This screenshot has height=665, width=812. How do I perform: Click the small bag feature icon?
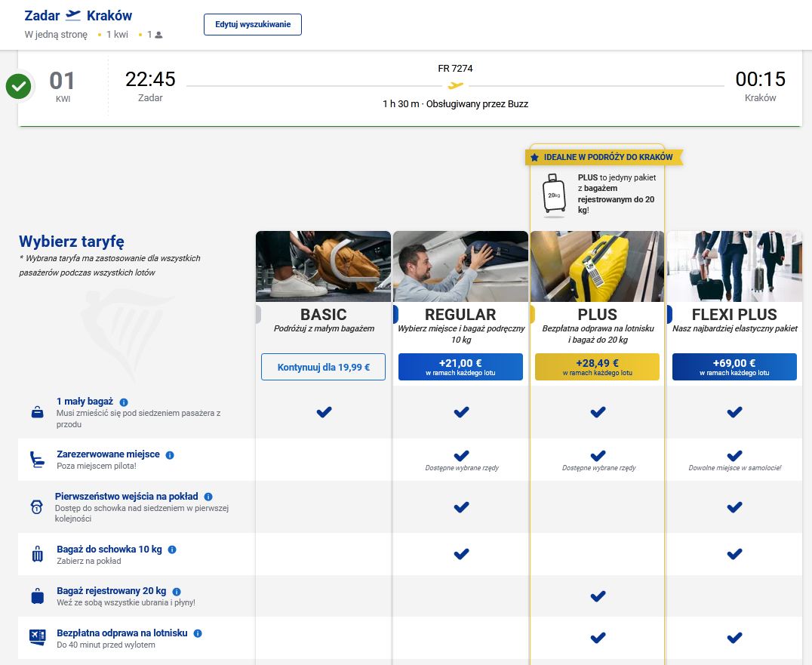(37, 413)
